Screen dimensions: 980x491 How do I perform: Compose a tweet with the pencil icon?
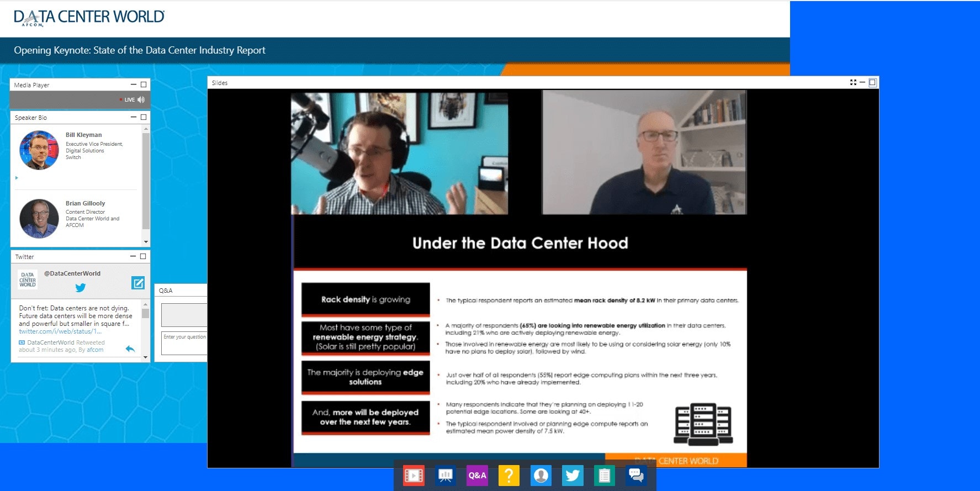pyautogui.click(x=138, y=283)
